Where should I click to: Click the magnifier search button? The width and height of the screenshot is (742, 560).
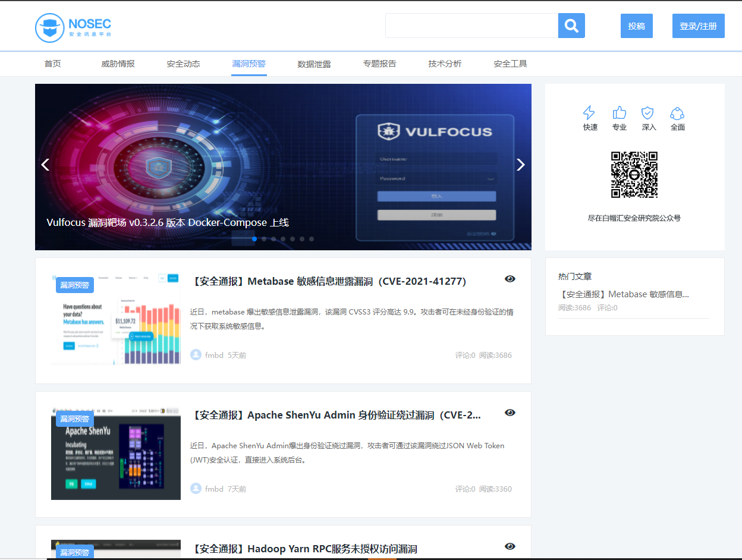click(571, 26)
